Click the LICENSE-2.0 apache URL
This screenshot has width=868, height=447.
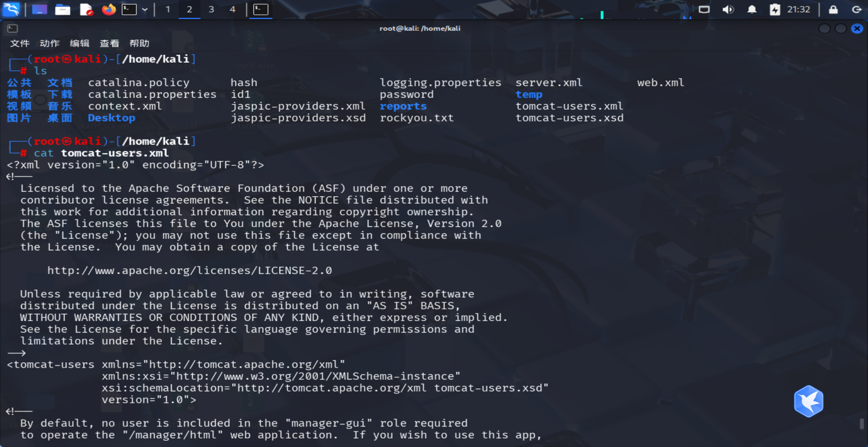click(x=189, y=271)
